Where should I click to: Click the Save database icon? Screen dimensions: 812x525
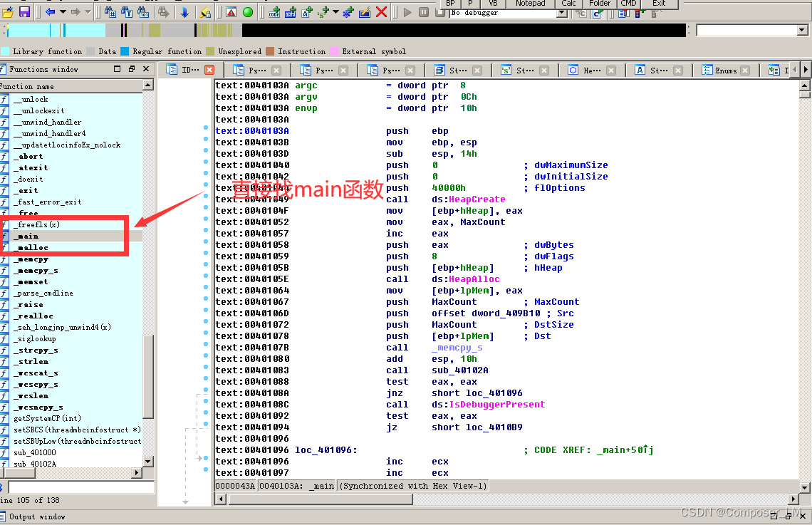pos(24,11)
